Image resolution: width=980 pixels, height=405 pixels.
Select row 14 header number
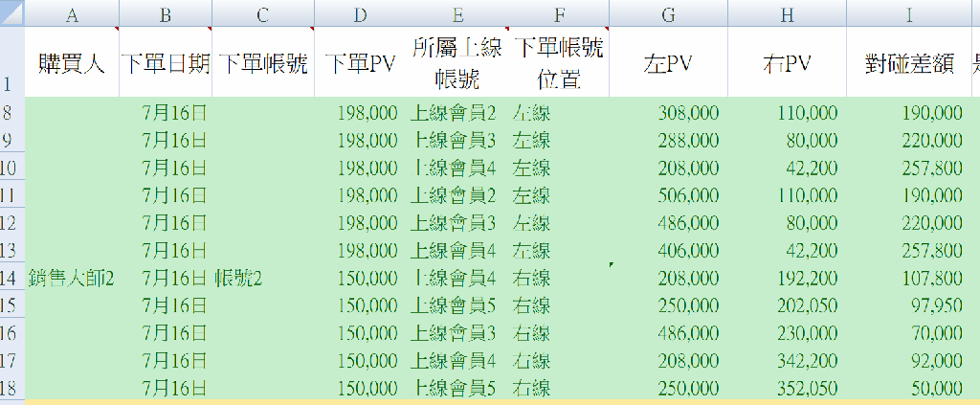(11, 278)
